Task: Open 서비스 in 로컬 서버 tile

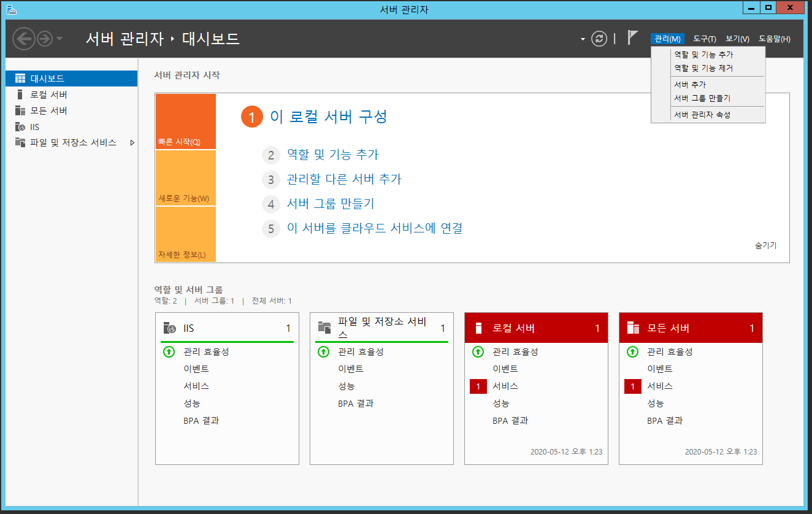Action: click(505, 386)
